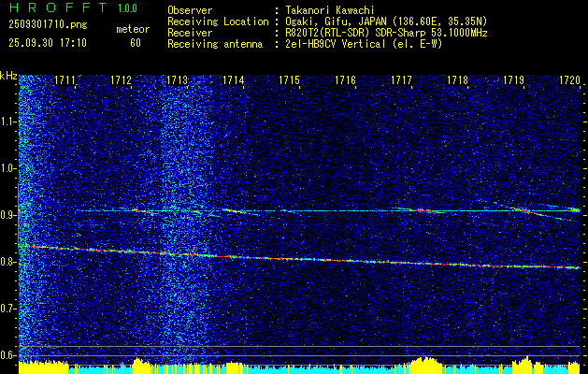Image resolution: width=588 pixels, height=374 pixels.
Task: Click the meteor count value 60
Action: coord(136,43)
